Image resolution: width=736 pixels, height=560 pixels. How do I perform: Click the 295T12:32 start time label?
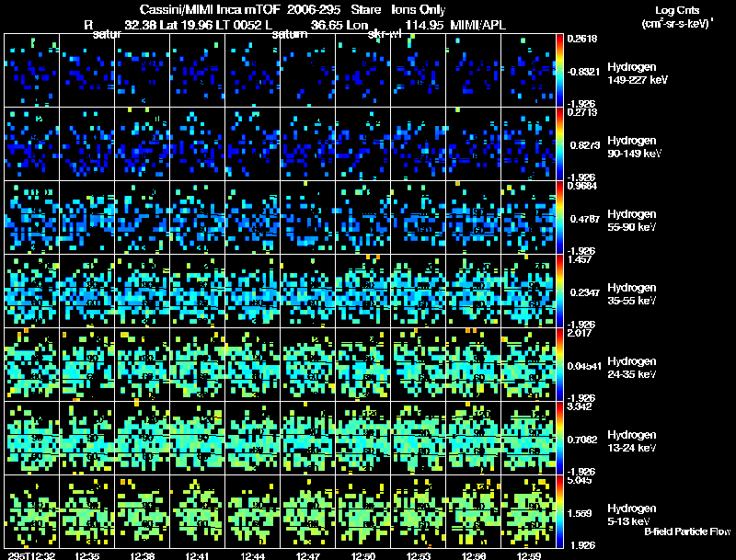point(29,554)
